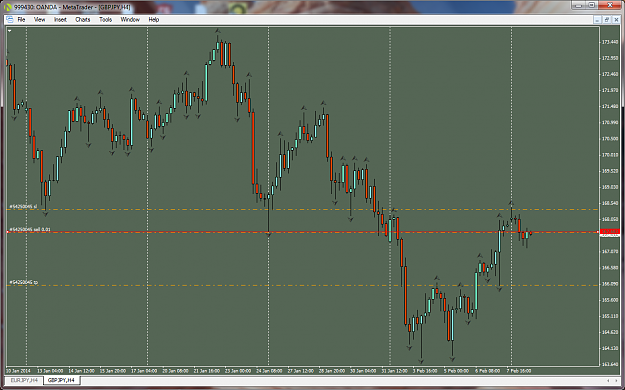Click the 164.620 price axis label
The image size is (625, 390).
click(x=610, y=332)
